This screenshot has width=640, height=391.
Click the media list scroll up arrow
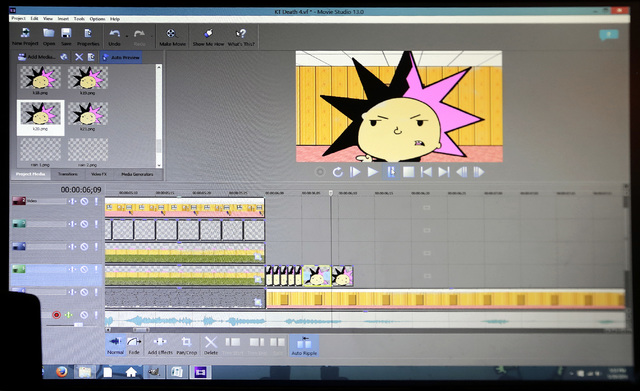tap(159, 67)
